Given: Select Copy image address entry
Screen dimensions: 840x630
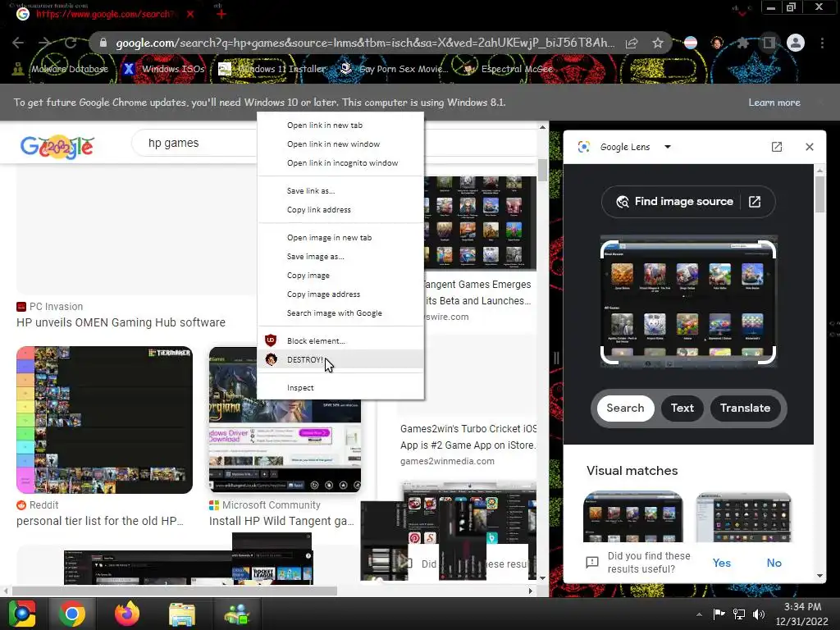Looking at the screenshot, I should pyautogui.click(x=340, y=294).
